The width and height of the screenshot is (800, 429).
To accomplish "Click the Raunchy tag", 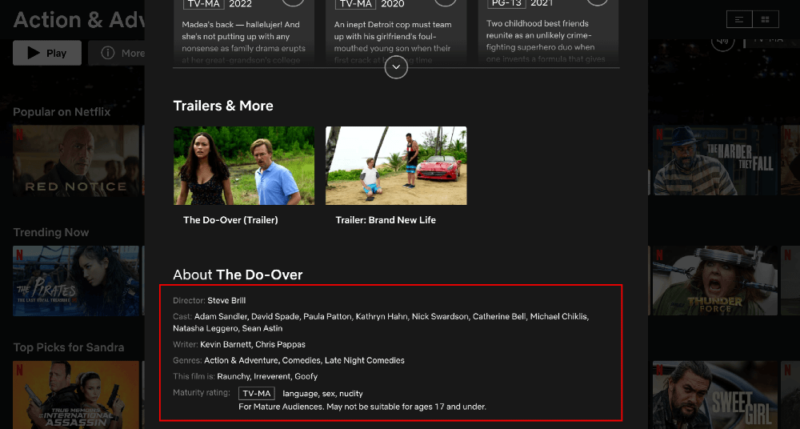I will coord(234,376).
